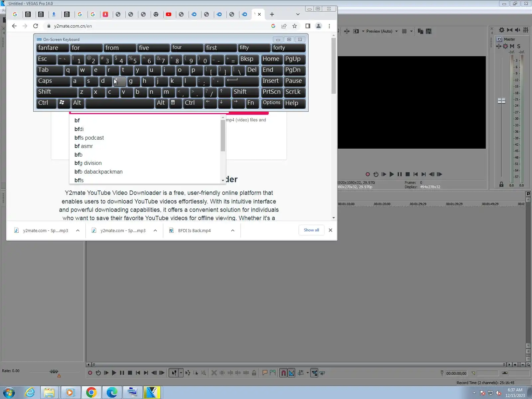Select the Zoom Edit tool

(x=203, y=373)
